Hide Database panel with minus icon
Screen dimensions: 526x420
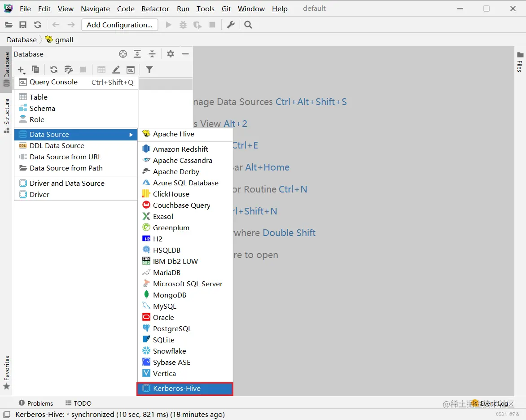tap(185, 54)
